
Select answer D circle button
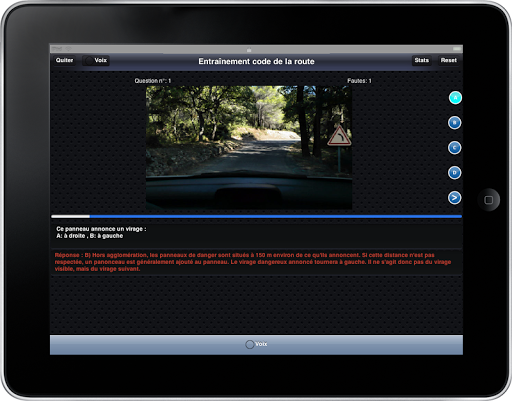tap(454, 173)
